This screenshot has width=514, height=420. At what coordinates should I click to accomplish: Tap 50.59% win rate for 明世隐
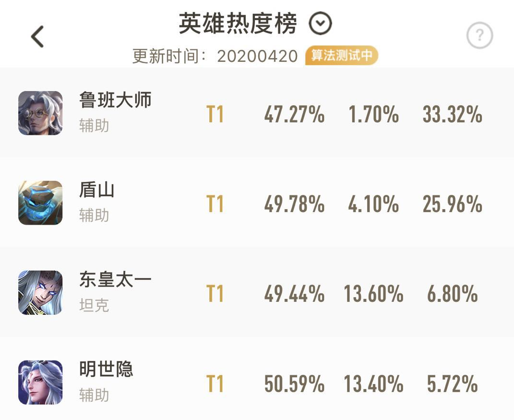pos(294,384)
